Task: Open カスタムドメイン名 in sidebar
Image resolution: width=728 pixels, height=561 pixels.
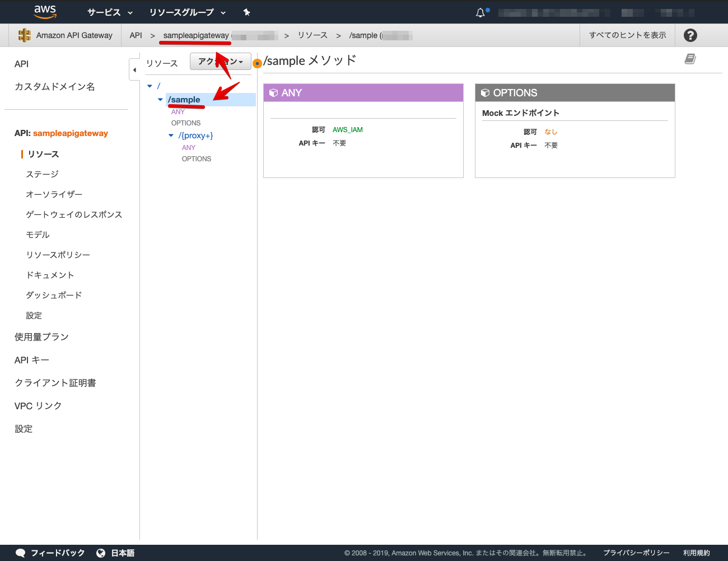Action: (54, 86)
